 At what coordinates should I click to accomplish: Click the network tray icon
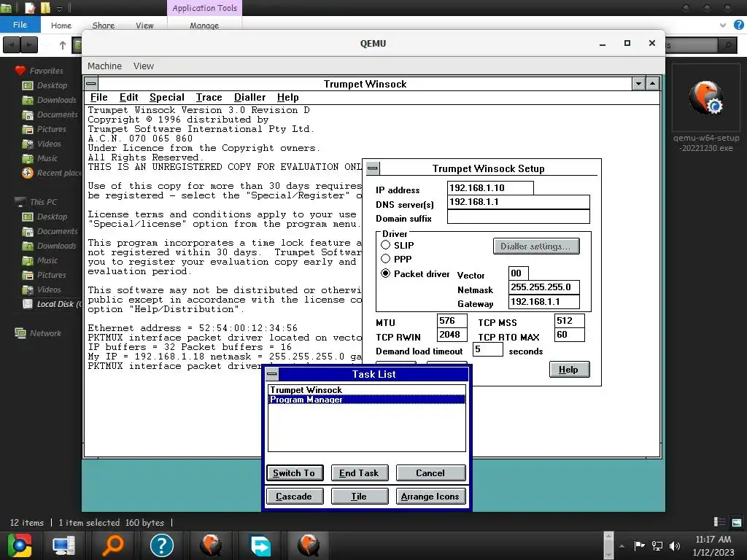657,545
